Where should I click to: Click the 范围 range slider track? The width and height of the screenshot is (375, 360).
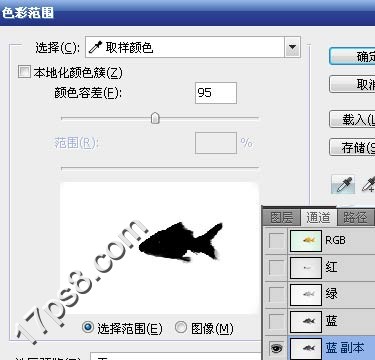click(x=160, y=168)
